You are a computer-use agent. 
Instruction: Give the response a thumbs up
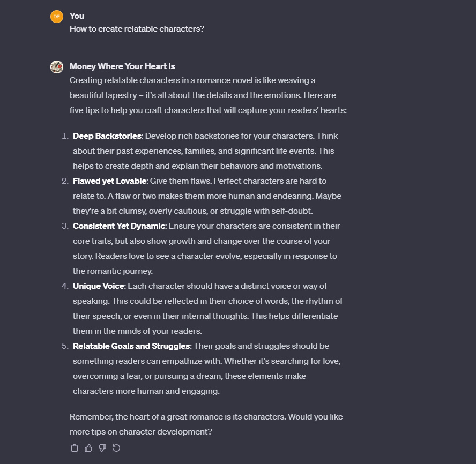click(x=88, y=448)
